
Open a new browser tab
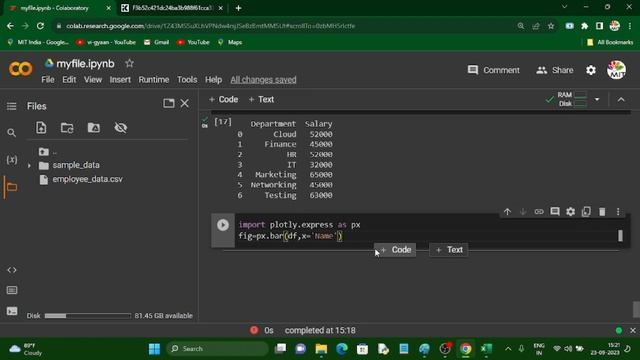[238, 8]
